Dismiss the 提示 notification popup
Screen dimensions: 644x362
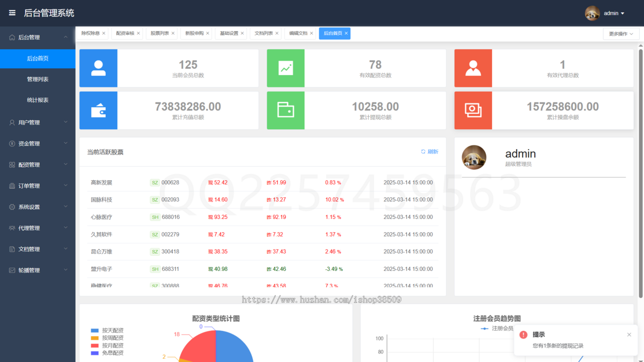[629, 335]
